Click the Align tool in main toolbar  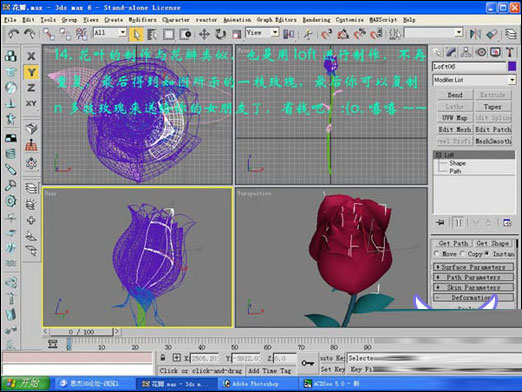point(492,34)
